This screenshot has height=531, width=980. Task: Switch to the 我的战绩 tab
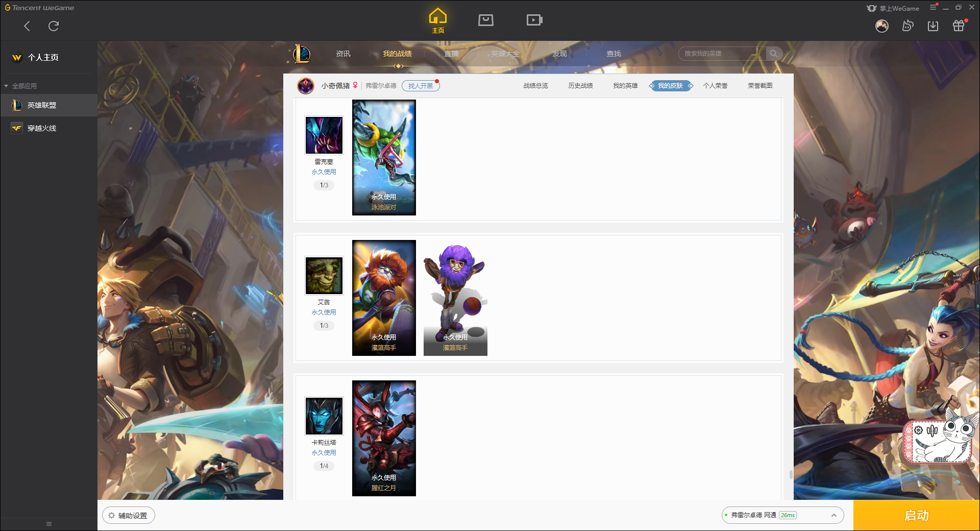[397, 54]
